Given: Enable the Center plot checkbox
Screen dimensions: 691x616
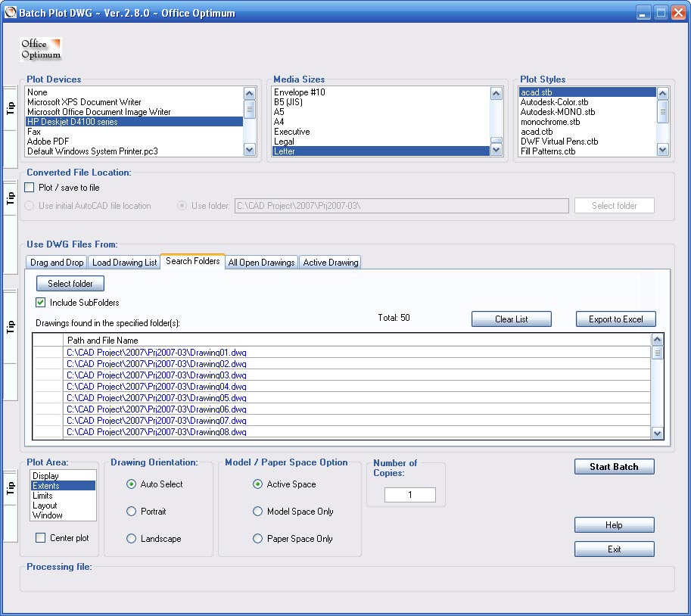Looking at the screenshot, I should [41, 537].
